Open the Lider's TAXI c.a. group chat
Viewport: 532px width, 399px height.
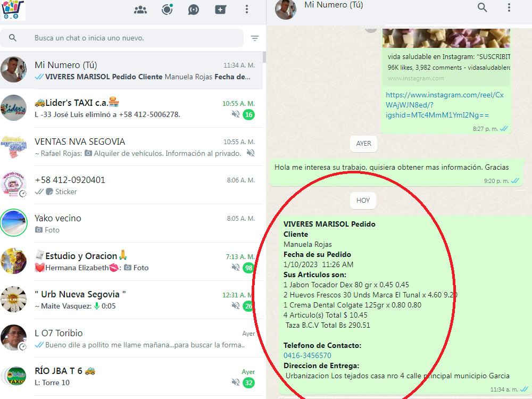click(131, 109)
